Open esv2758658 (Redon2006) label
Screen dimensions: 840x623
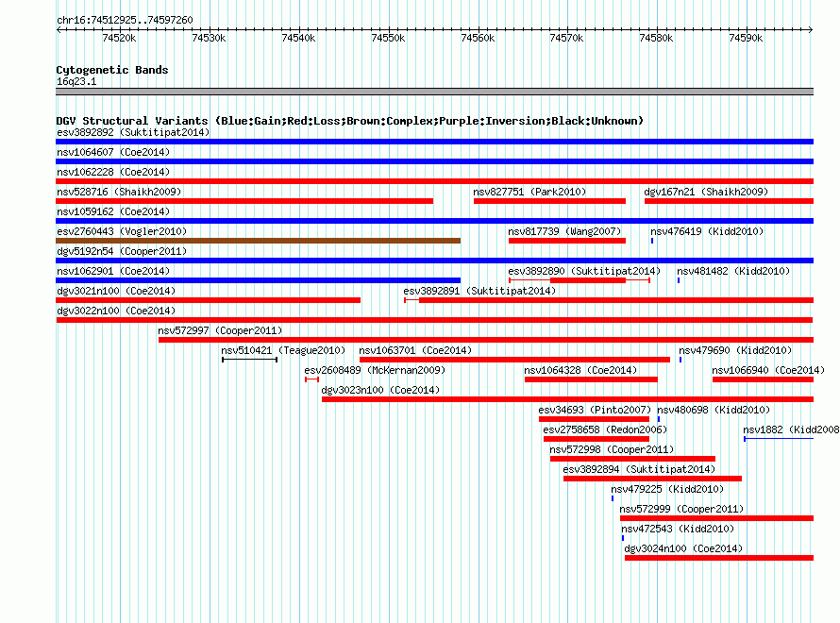click(605, 429)
